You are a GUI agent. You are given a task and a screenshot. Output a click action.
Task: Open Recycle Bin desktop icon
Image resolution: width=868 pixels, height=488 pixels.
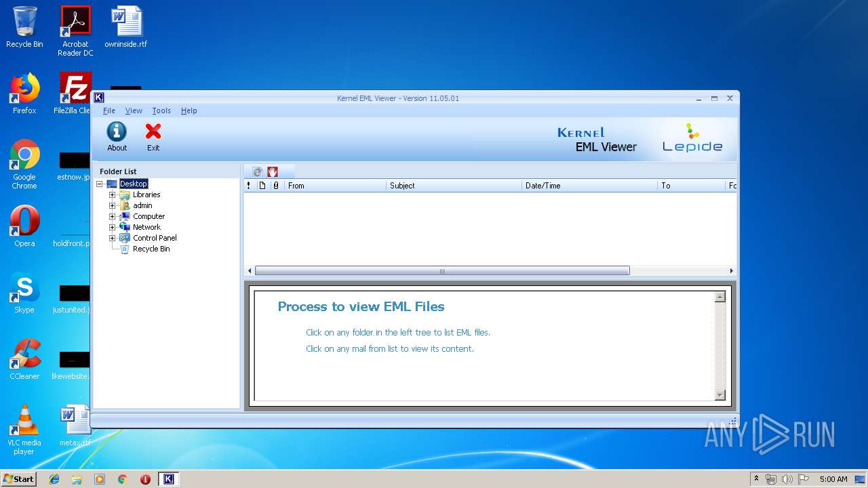point(24,27)
